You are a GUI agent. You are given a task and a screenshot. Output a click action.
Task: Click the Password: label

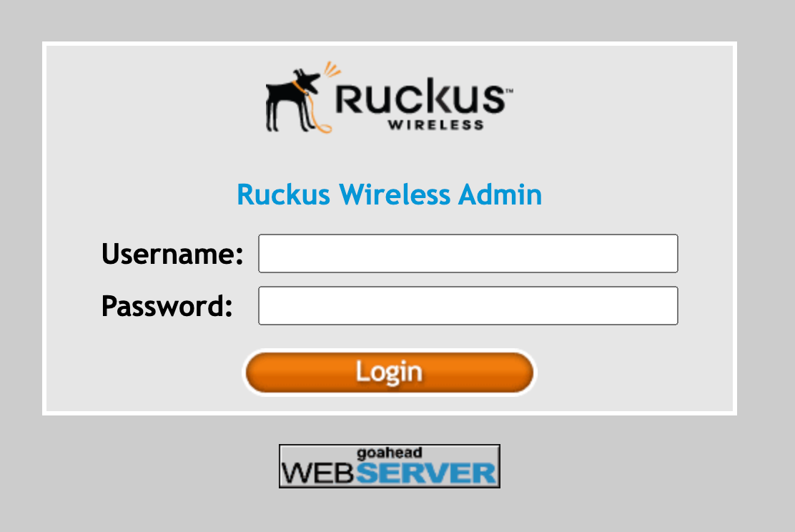coord(167,306)
